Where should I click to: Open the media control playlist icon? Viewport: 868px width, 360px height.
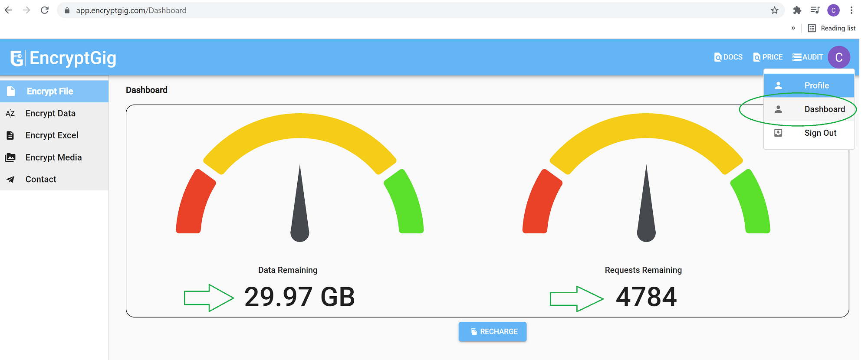point(815,10)
